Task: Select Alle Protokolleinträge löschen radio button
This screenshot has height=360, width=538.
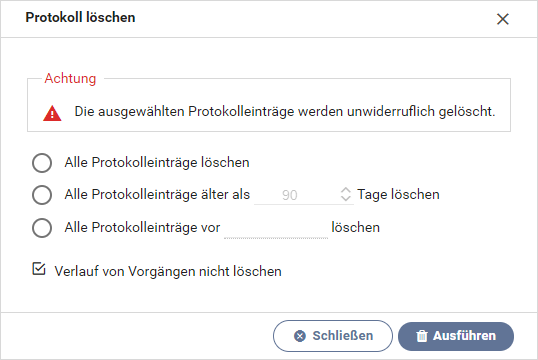Action: pyautogui.click(x=42, y=163)
